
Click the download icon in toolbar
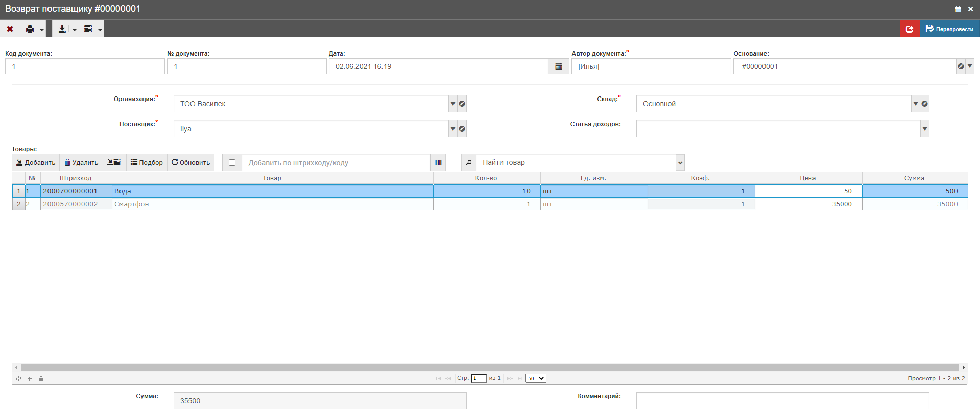pos(62,29)
